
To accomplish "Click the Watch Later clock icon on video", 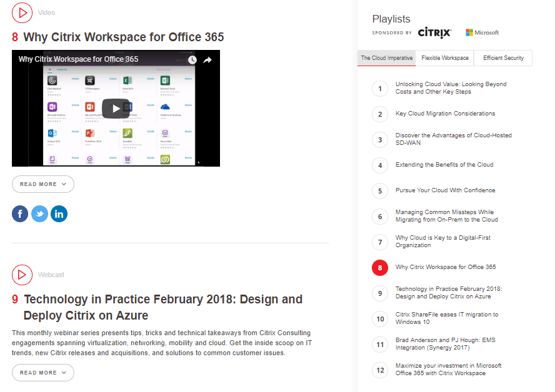I will coord(192,60).
